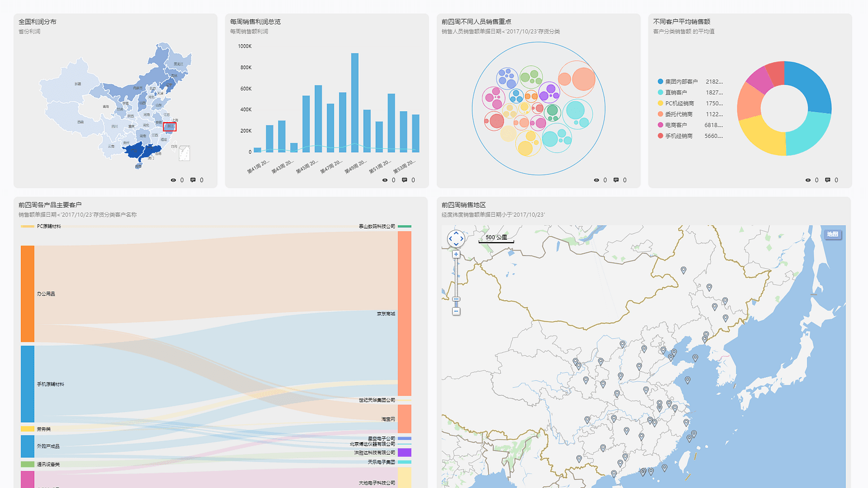868x488 pixels.
Task: Click the 地图 map type button
Action: 832,234
